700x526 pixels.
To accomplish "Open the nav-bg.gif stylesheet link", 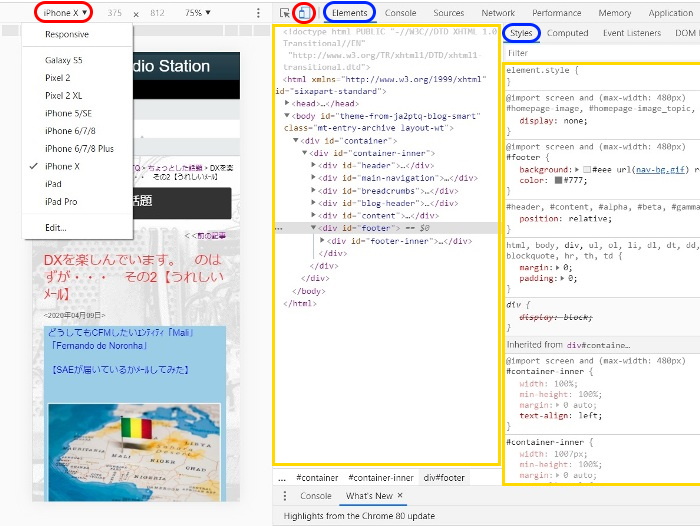I will (x=660, y=170).
